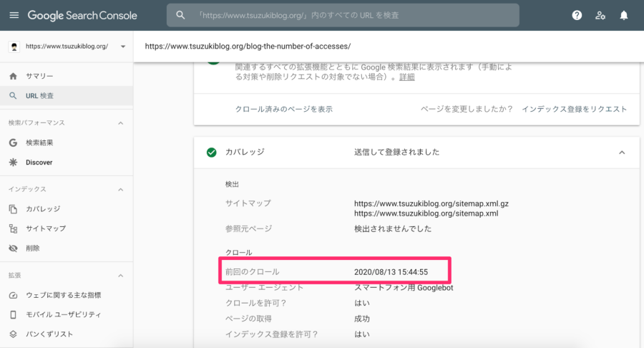Click the green checkmark on カバレッジ card
644x348 pixels.
(x=212, y=153)
